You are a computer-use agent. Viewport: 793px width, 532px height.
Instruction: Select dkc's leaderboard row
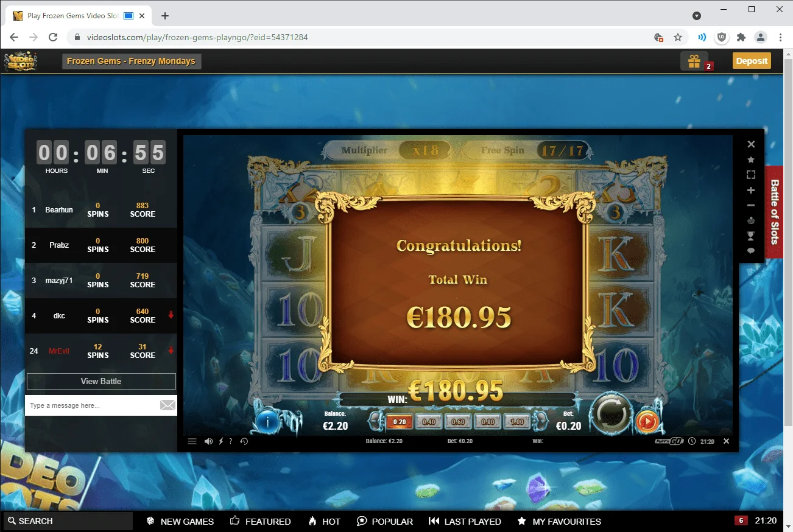(x=101, y=316)
